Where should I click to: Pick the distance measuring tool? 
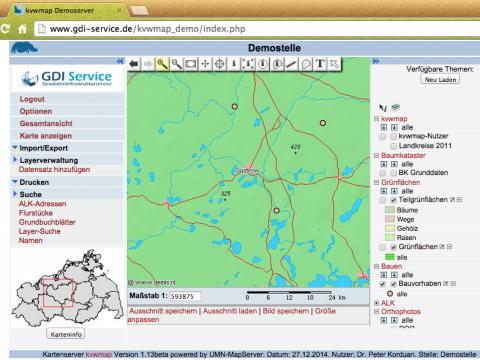click(291, 64)
